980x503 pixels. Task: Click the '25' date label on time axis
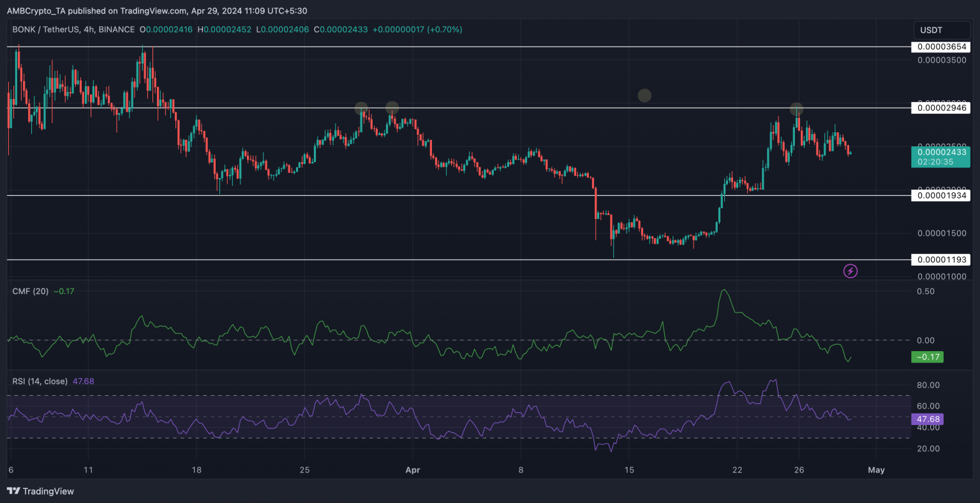[x=304, y=470]
